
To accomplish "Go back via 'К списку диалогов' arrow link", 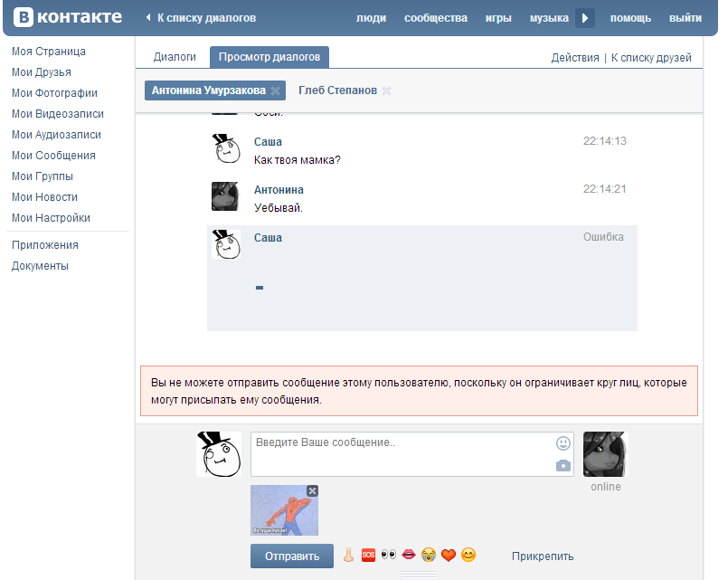I will tap(201, 18).
